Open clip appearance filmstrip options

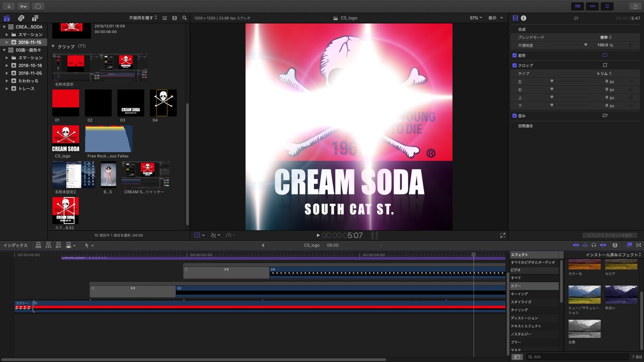tap(175, 18)
